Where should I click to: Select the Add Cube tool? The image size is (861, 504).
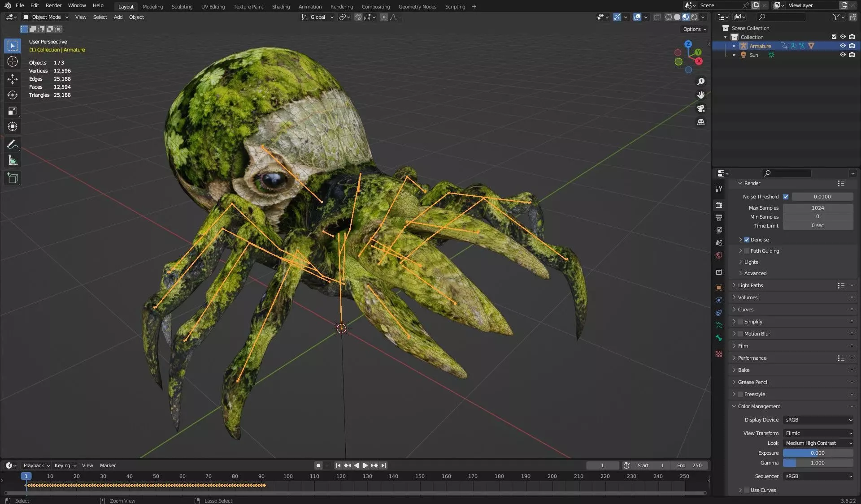coord(13,178)
